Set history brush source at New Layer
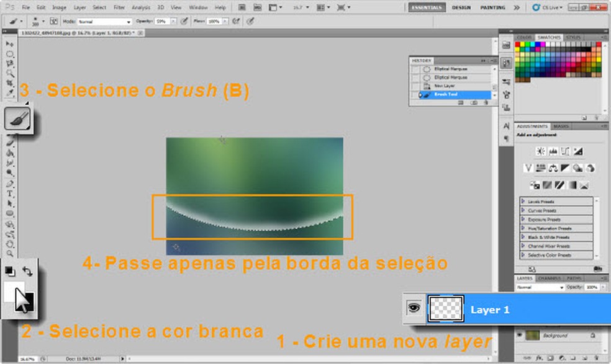This screenshot has width=611, height=364. (x=415, y=86)
